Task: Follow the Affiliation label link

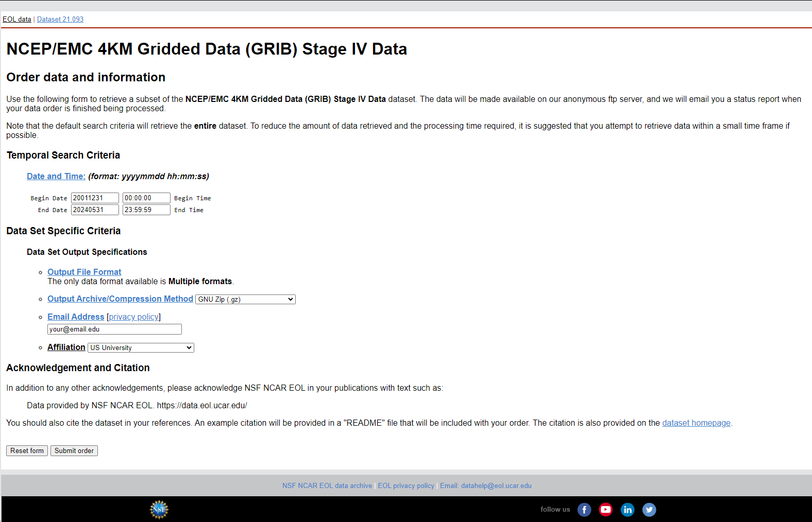Action: tap(66, 347)
